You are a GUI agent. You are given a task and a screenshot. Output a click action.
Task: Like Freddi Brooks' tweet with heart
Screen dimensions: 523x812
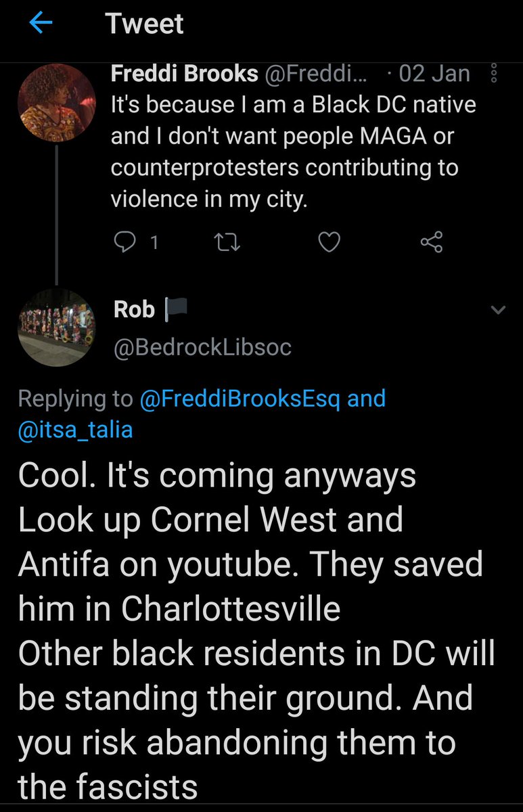pyautogui.click(x=329, y=242)
